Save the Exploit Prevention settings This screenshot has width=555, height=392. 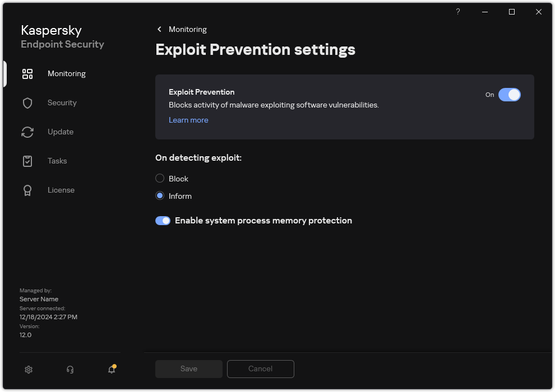[188, 368]
